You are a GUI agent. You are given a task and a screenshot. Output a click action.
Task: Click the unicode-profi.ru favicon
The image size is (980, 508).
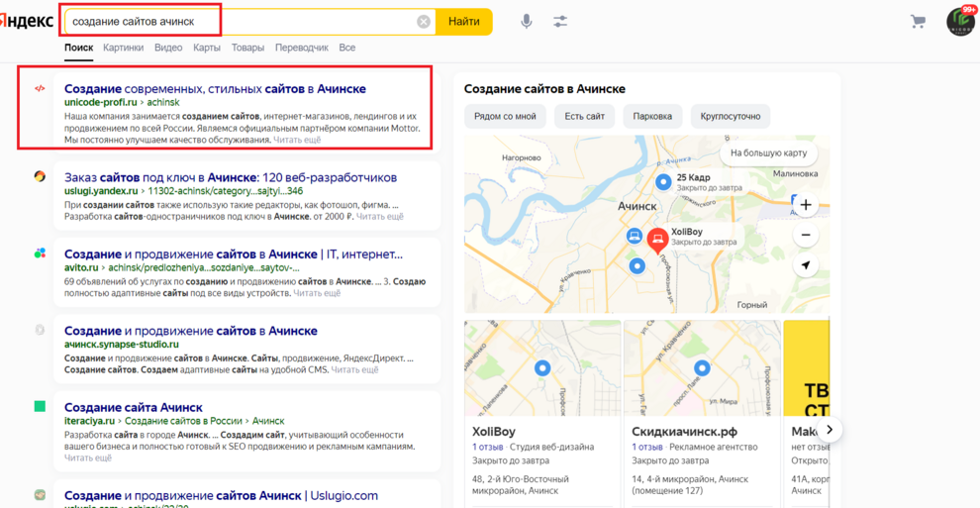[x=40, y=89]
